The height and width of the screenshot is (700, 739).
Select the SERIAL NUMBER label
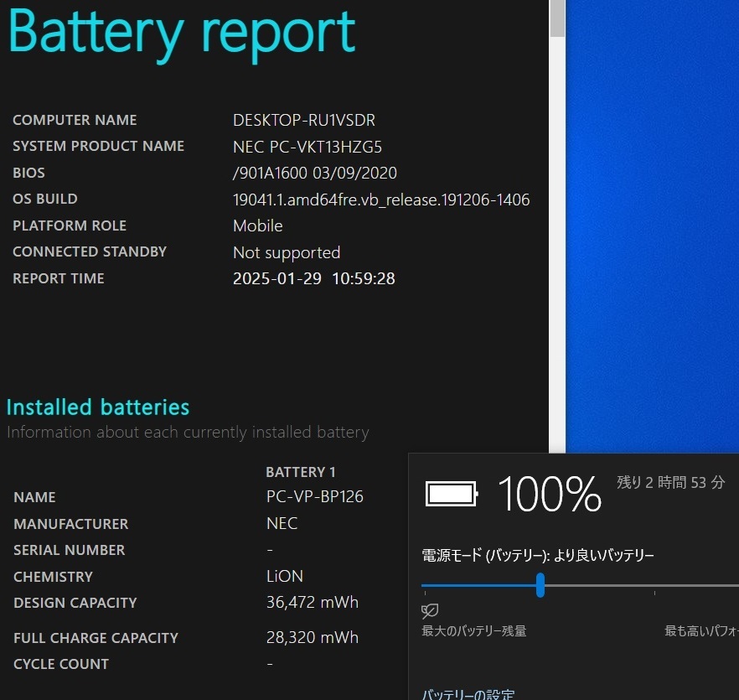(70, 550)
